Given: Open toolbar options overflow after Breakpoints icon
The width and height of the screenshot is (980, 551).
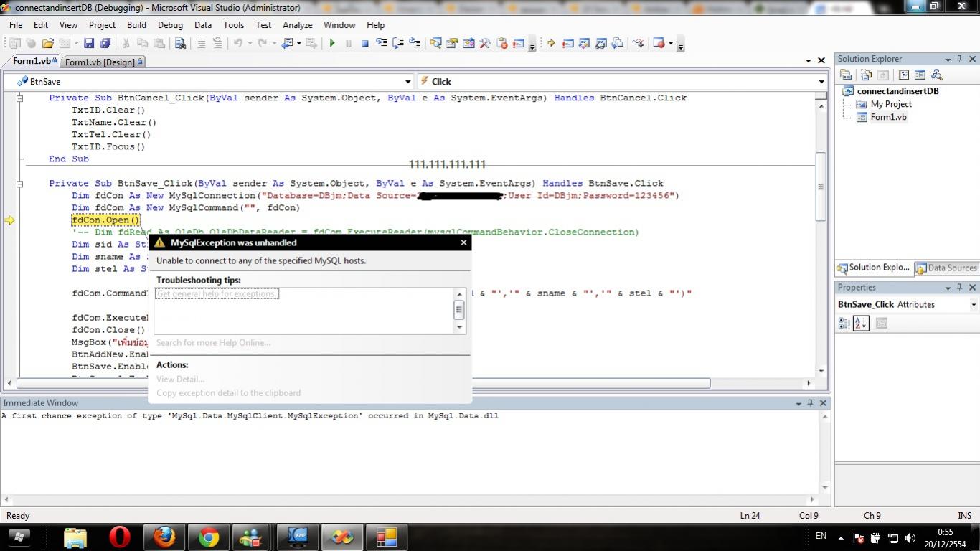Looking at the screenshot, I should [x=681, y=45].
